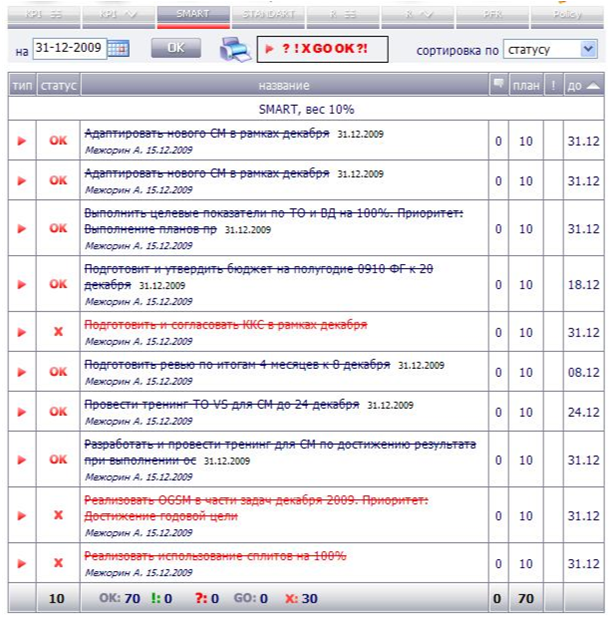Open task 'Реализовать OGSM в части задач декабря'
Image resolution: width=611 pixels, height=617 pixels.
(x=256, y=508)
